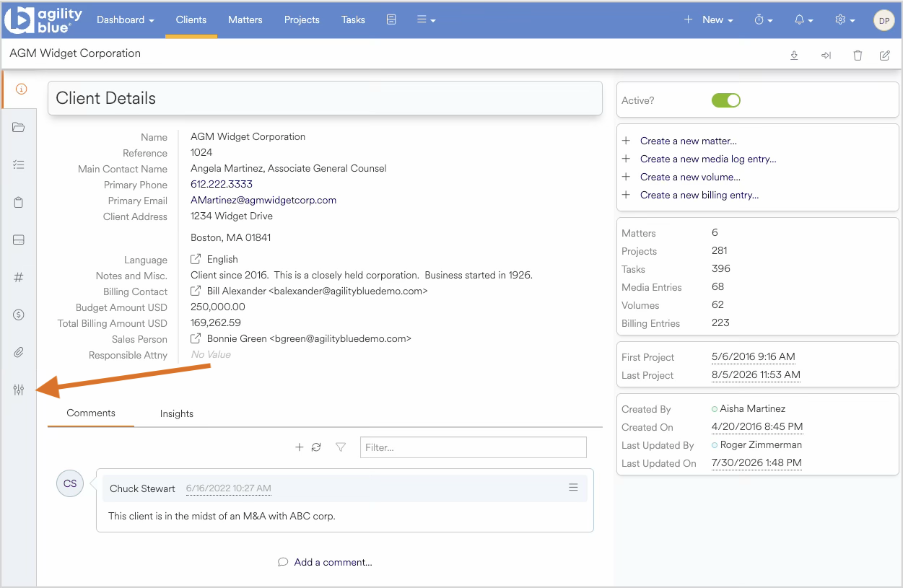903x588 pixels.
Task: Click Last Updated On date 7/30/2026
Action: pyautogui.click(x=756, y=462)
